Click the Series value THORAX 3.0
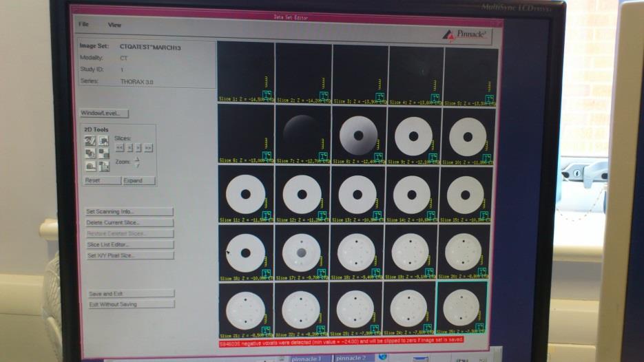 tap(137, 82)
